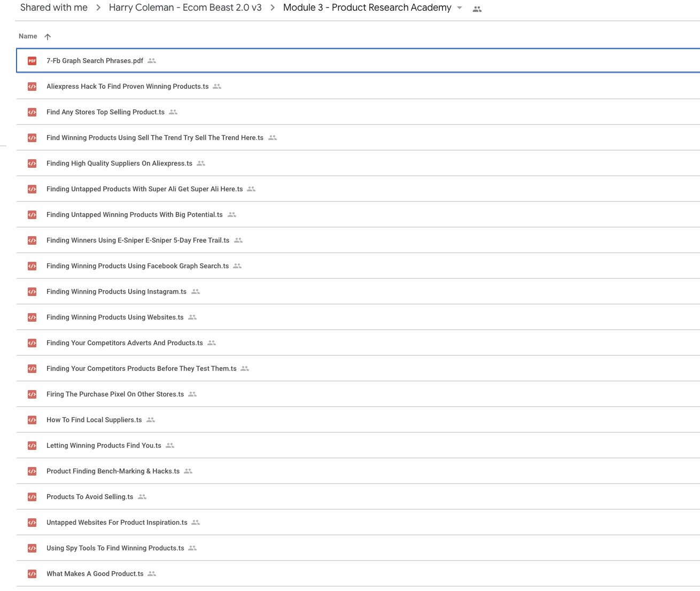
Task: Click the file icon for What Makes A Good Product
Action: point(32,574)
